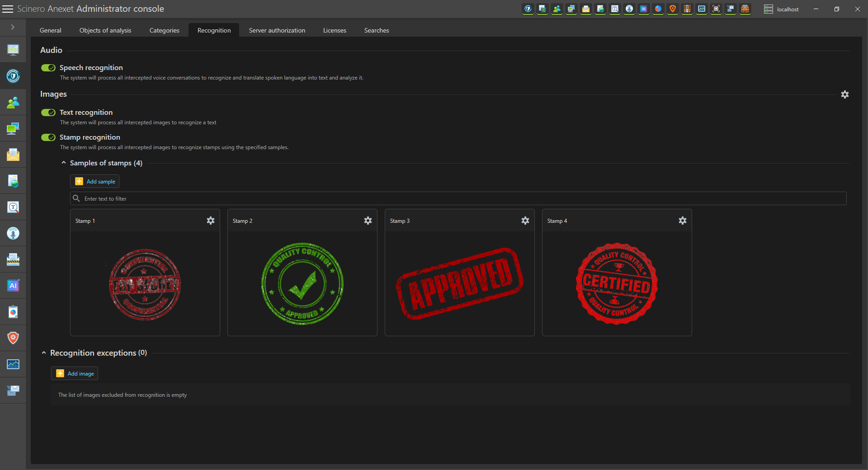Click the localhost server indicator
868x470 pixels.
coord(781,9)
